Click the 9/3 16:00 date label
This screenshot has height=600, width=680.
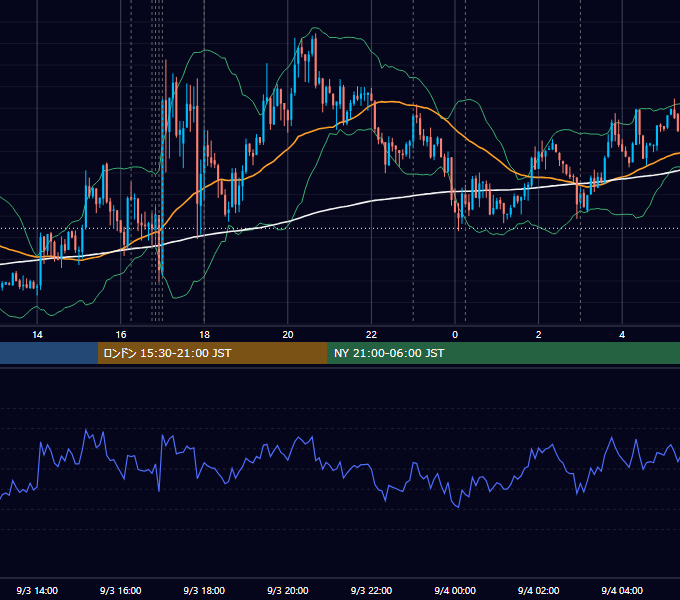point(121,590)
